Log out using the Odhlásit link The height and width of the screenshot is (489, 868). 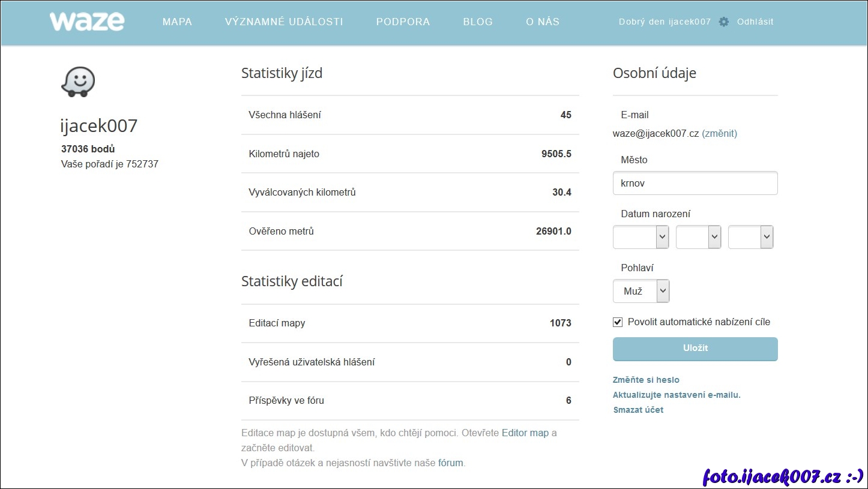point(755,22)
